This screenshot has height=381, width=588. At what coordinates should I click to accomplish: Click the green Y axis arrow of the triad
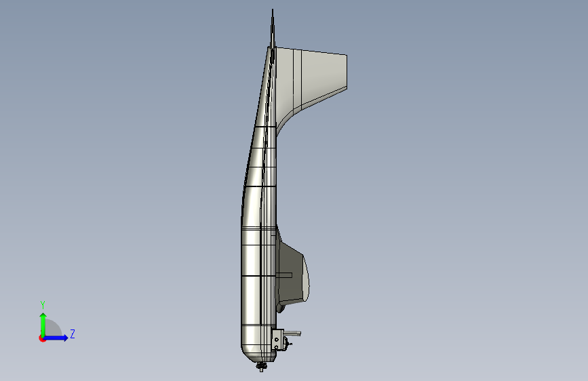point(43,325)
